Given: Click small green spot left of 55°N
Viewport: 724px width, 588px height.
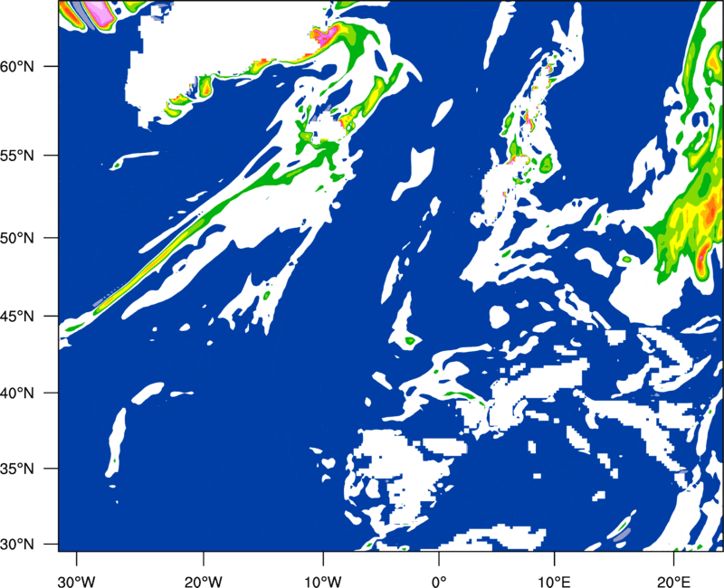Looking at the screenshot, I should pyautogui.click(x=117, y=166).
